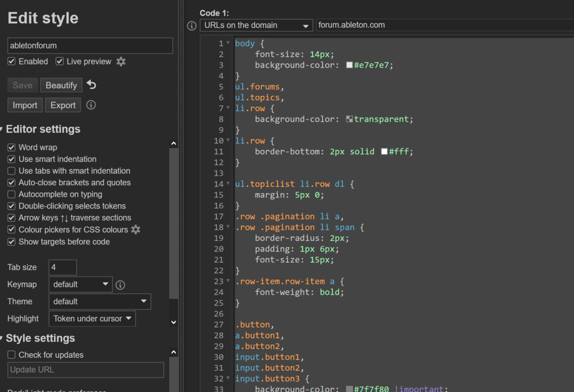Enable Autocomplete on typing checkbox
574x392 pixels.
click(11, 194)
